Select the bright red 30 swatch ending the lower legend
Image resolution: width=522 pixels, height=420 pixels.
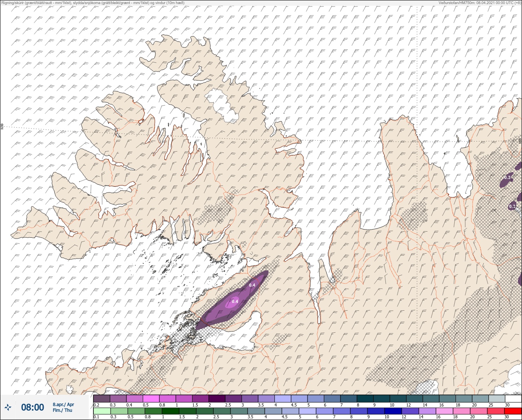coord(513,411)
